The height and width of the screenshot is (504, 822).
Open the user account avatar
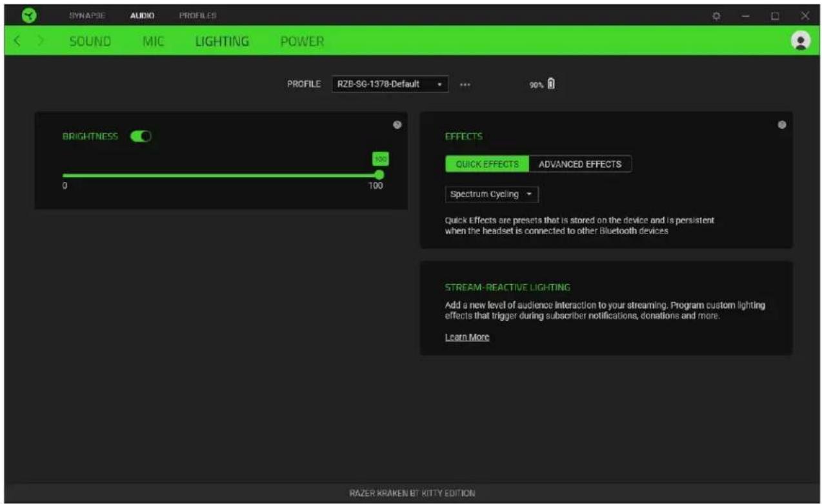click(801, 41)
